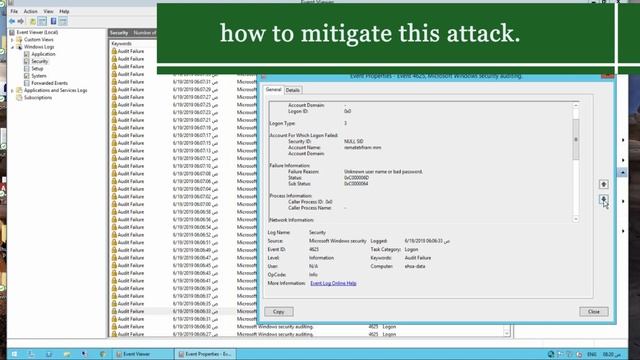Viewport: 640px width, 360px height.
Task: Select the Audit Failure row at 06:06:39
Action: (183, 289)
